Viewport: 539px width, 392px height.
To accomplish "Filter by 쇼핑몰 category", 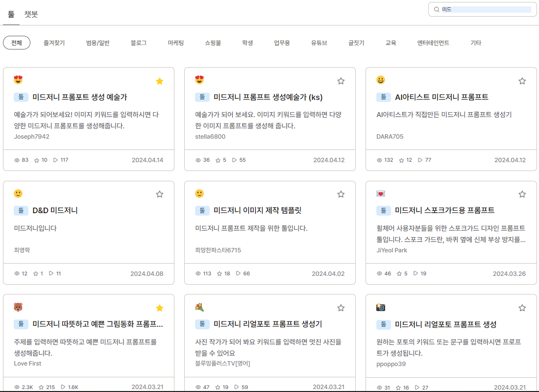I will pos(213,43).
